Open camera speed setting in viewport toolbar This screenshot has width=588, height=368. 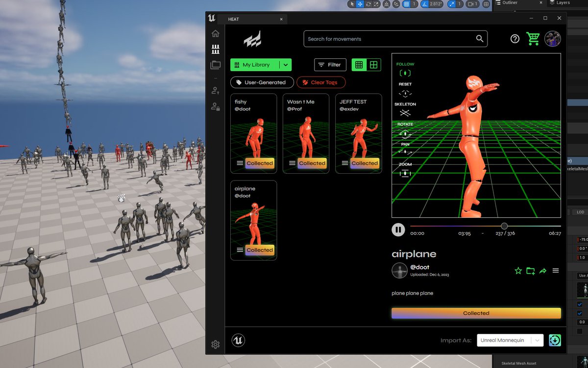(472, 4)
